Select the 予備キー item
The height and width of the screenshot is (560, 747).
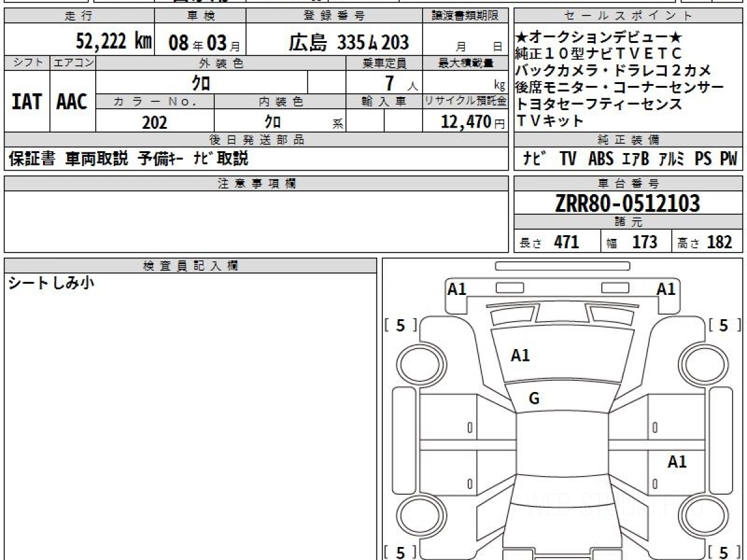[160, 159]
